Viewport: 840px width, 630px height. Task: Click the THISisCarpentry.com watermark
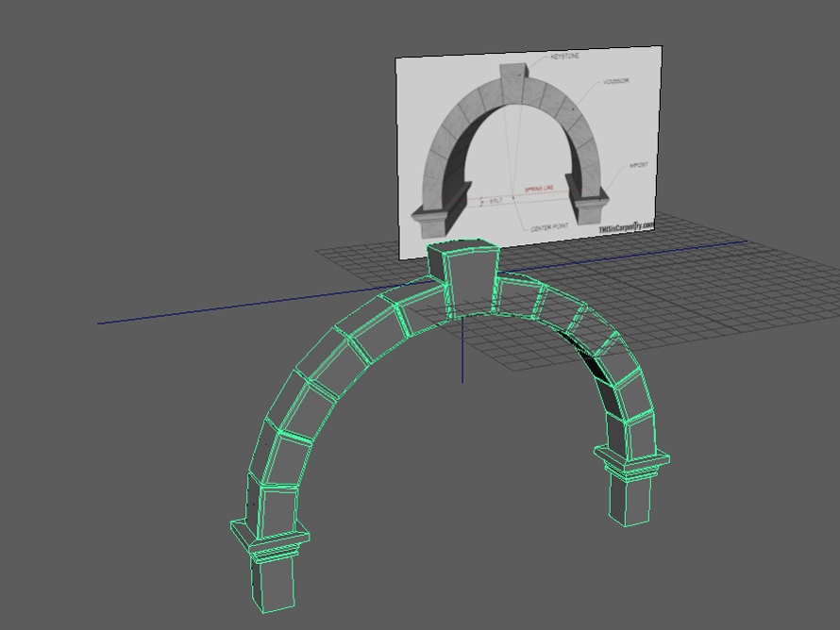626,227
